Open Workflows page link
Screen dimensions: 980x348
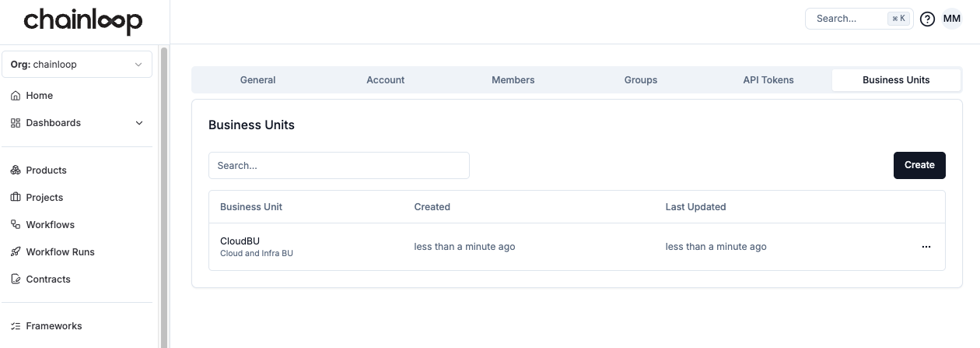[x=51, y=225]
